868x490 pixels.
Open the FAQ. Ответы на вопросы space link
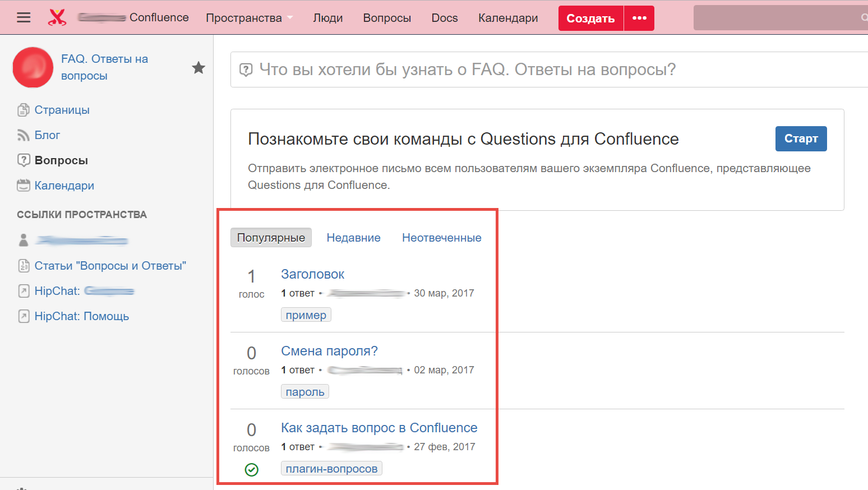click(104, 67)
